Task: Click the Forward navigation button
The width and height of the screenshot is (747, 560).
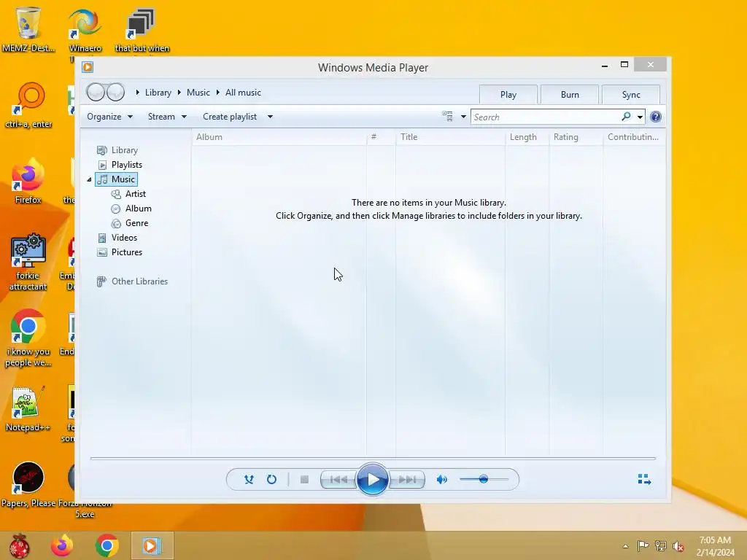Action: click(116, 92)
